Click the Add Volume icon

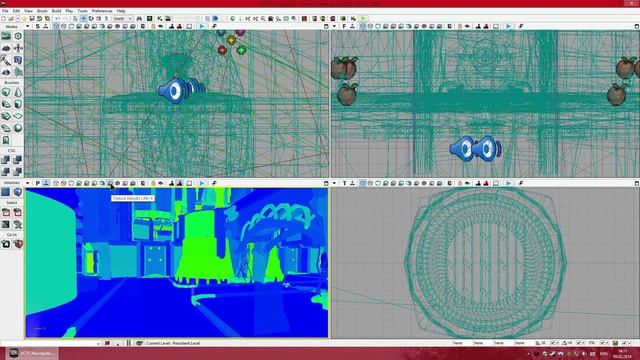(x=18, y=192)
